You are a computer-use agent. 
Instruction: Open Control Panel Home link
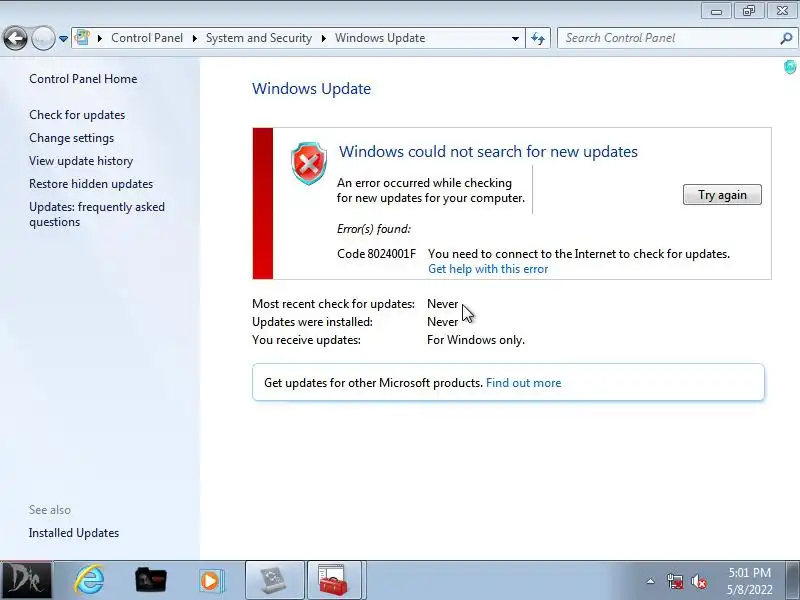(83, 79)
